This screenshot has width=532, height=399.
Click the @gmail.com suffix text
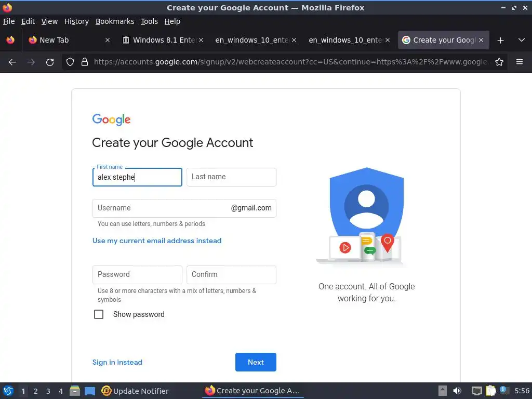click(251, 208)
